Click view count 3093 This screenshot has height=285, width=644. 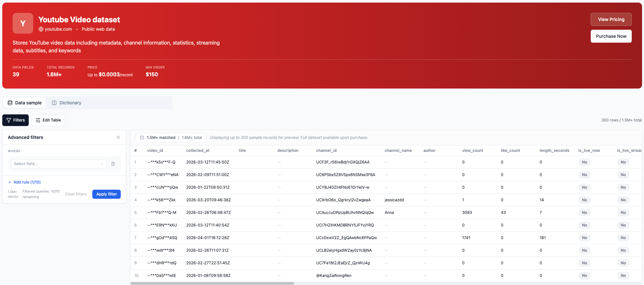tap(467, 213)
